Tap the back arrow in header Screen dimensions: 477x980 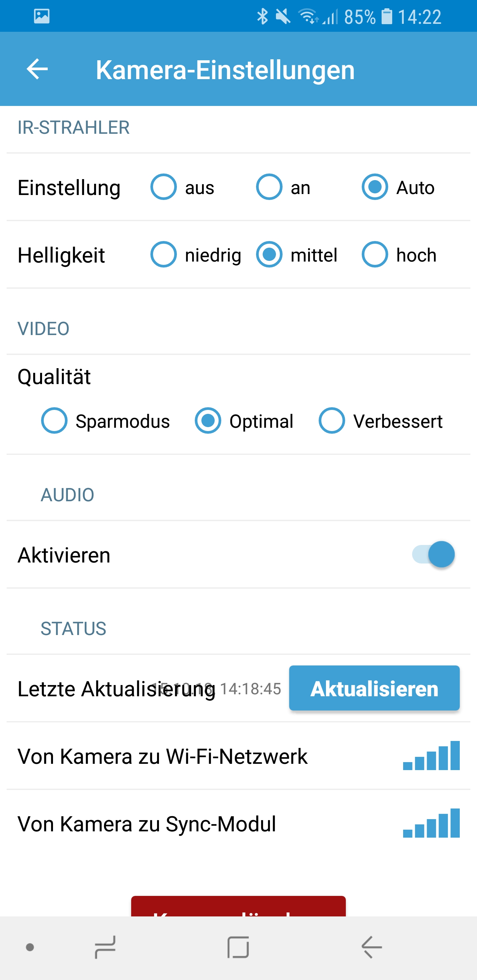point(37,69)
